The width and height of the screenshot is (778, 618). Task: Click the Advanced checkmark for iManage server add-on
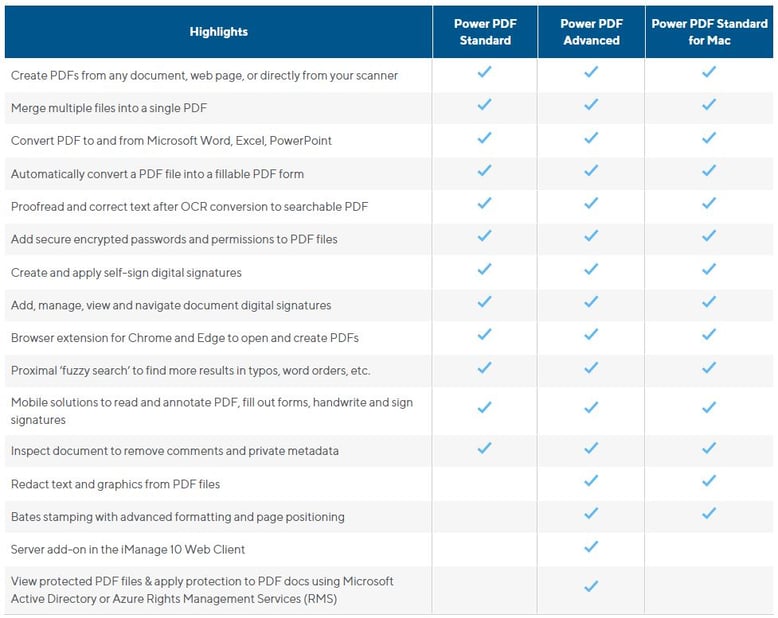point(591,547)
